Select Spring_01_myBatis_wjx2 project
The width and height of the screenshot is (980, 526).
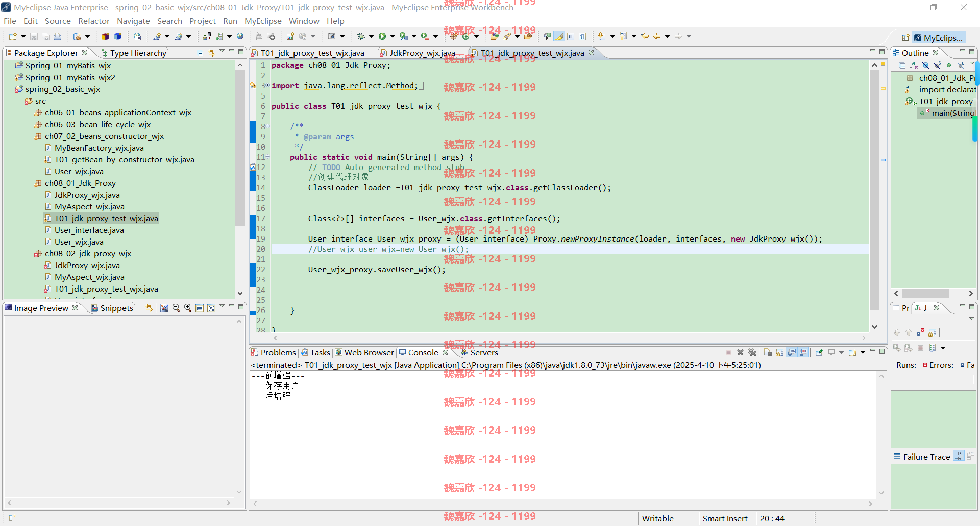(x=70, y=77)
